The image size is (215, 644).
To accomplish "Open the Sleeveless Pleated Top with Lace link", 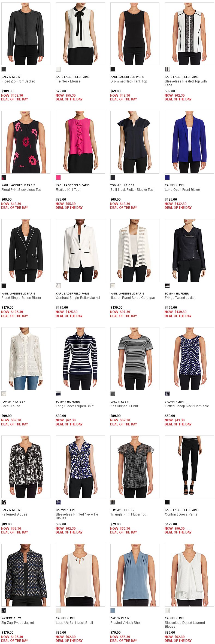I will pyautogui.click(x=186, y=83).
